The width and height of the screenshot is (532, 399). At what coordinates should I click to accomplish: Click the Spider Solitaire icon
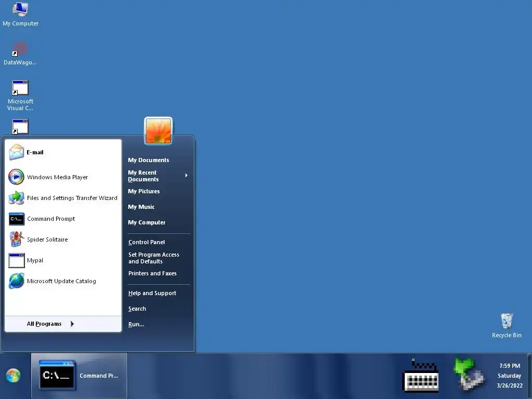pos(16,239)
